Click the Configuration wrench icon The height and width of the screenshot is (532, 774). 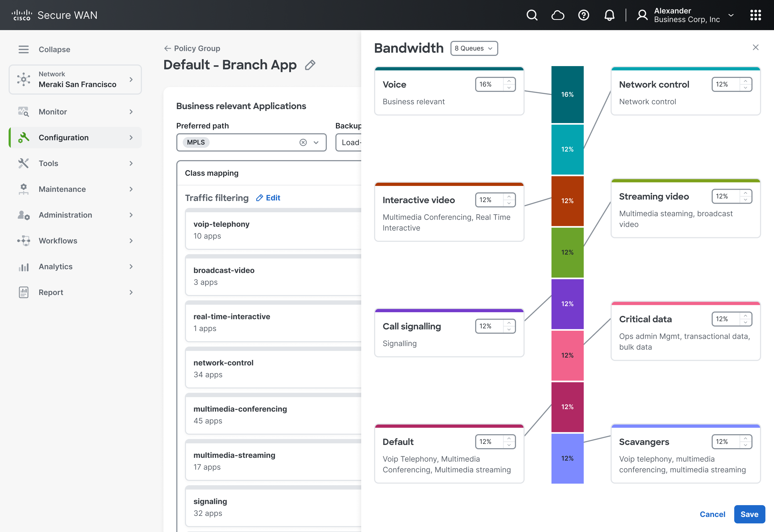23,137
